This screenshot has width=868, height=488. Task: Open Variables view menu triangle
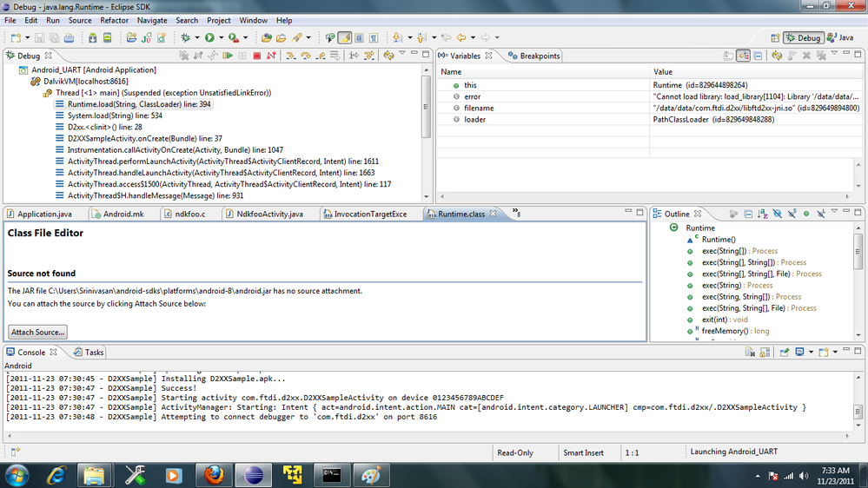[x=834, y=54]
